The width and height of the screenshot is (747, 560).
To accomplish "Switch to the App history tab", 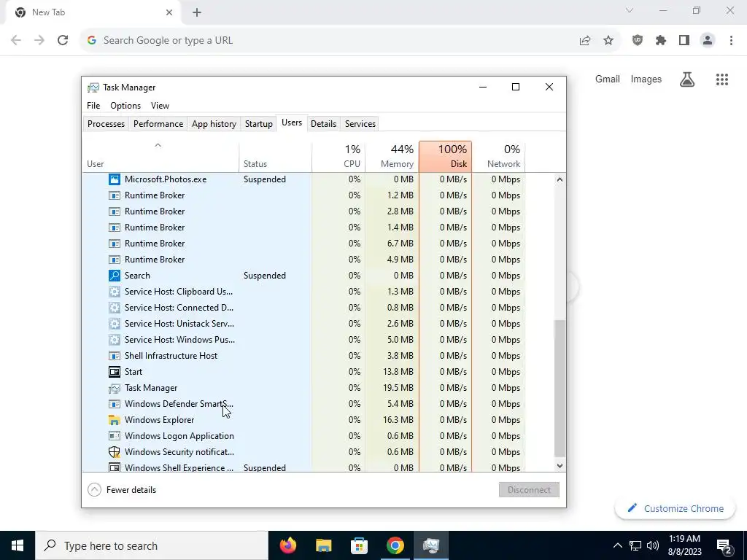I will [x=214, y=124].
